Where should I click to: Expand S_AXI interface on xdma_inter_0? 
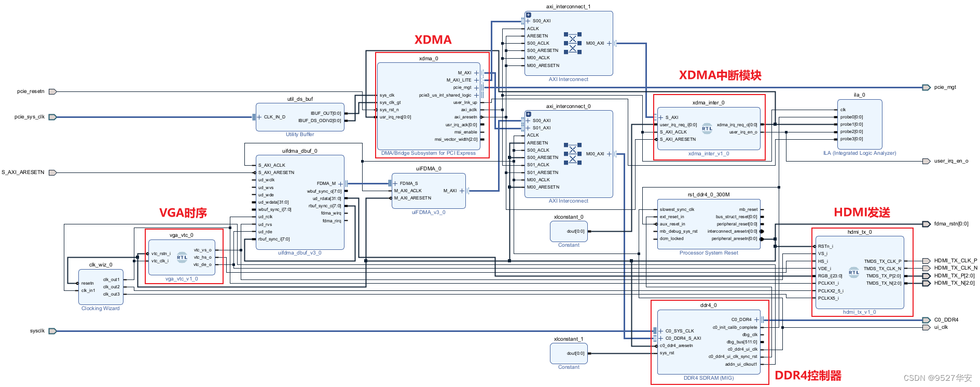pyautogui.click(x=661, y=117)
